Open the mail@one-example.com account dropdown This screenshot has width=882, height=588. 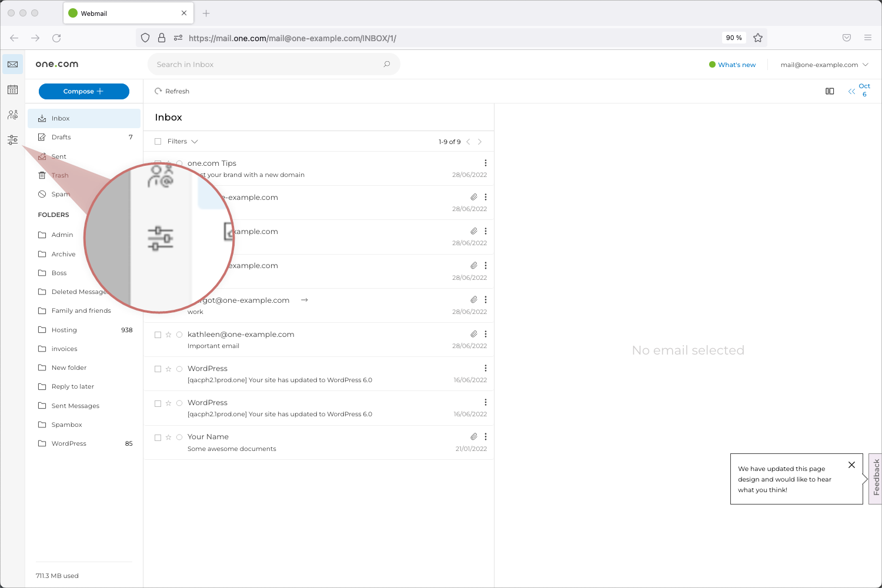pyautogui.click(x=824, y=65)
